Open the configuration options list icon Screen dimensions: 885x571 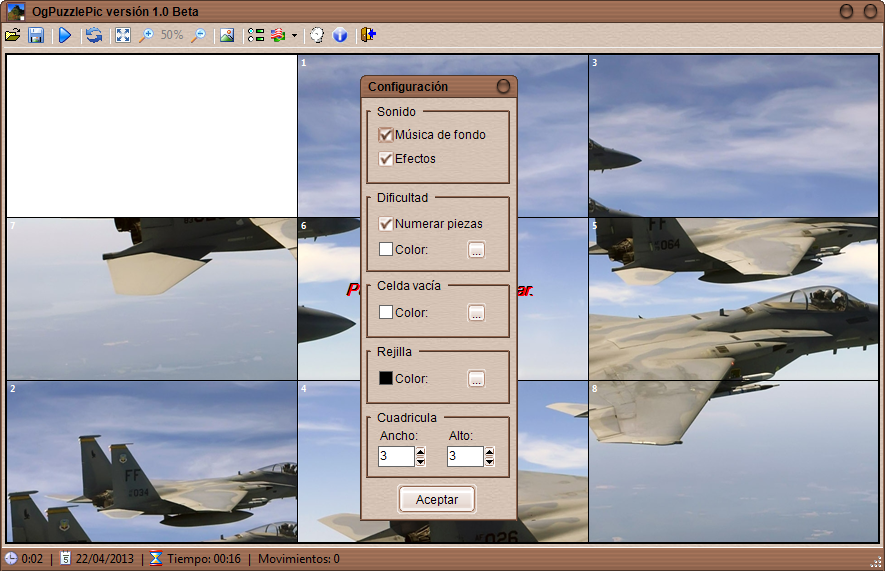pos(256,35)
